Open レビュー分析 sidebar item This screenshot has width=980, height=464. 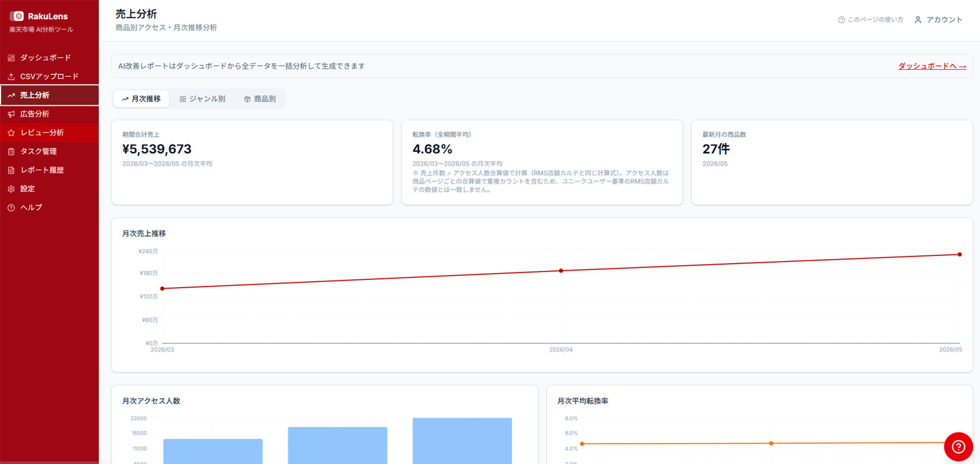tap(50, 132)
